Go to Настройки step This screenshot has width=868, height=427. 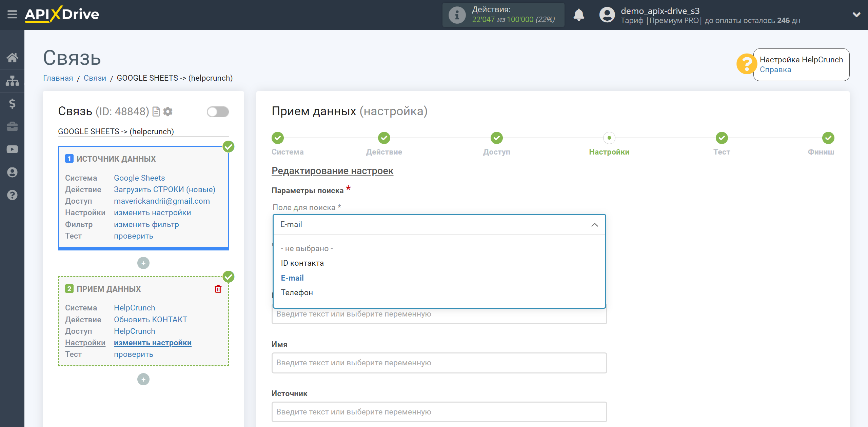609,138
